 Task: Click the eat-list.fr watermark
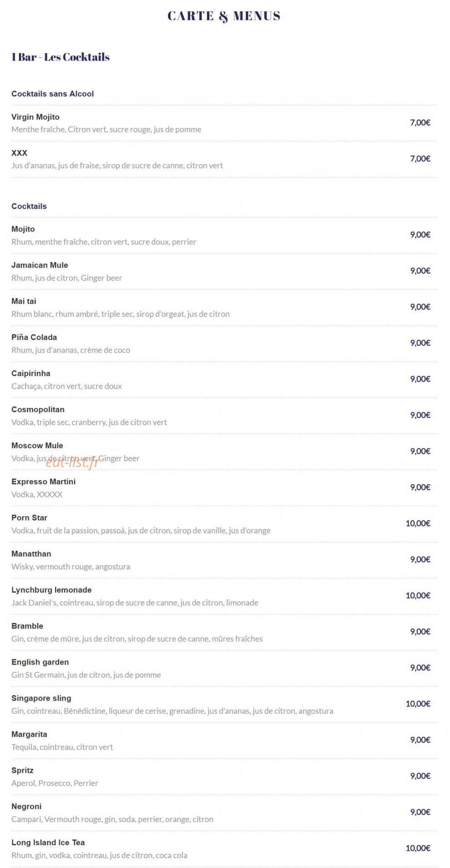click(72, 462)
